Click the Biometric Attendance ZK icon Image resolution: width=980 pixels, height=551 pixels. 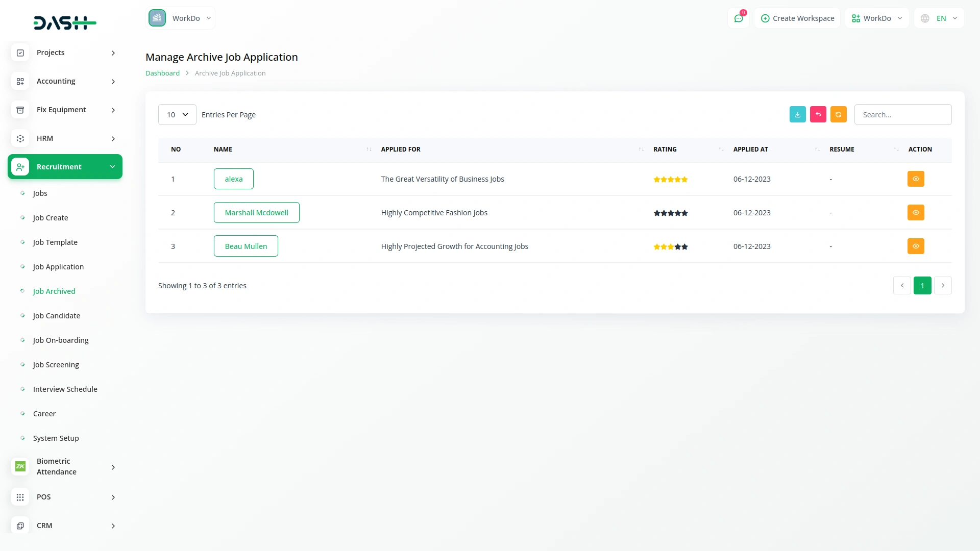[x=20, y=466]
